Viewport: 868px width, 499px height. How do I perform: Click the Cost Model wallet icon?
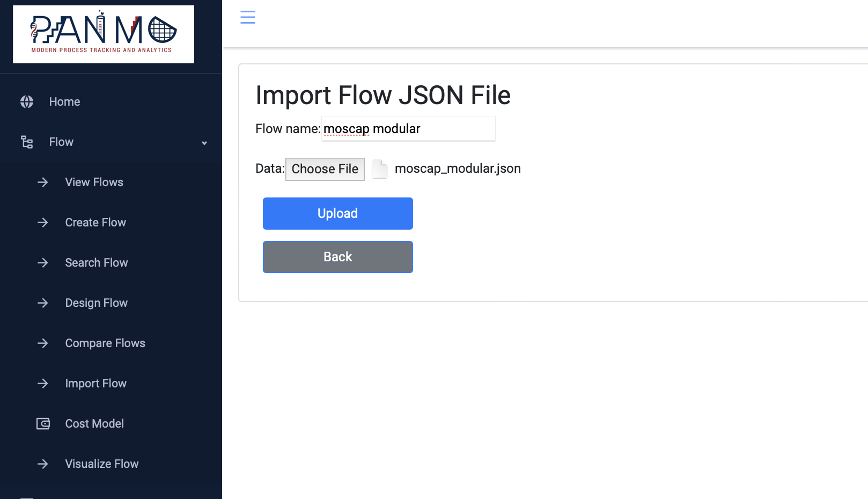coord(43,424)
